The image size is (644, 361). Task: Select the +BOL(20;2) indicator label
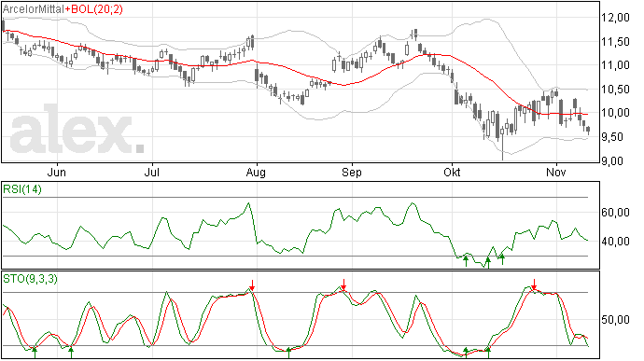[x=93, y=9]
